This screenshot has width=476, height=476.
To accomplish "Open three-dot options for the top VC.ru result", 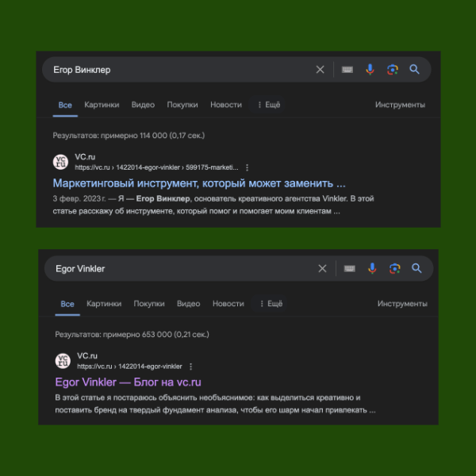I will click(x=248, y=167).
